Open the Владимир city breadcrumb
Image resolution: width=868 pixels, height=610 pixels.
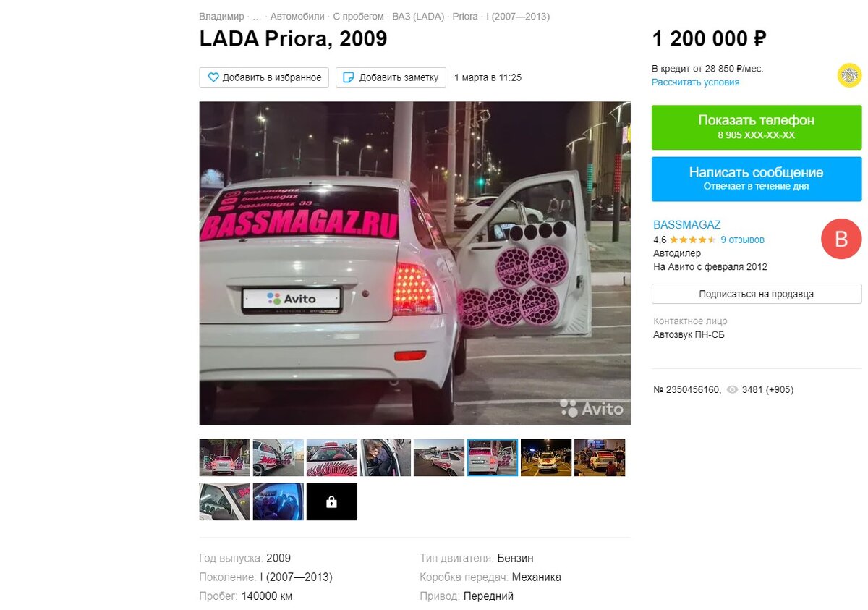[221, 17]
